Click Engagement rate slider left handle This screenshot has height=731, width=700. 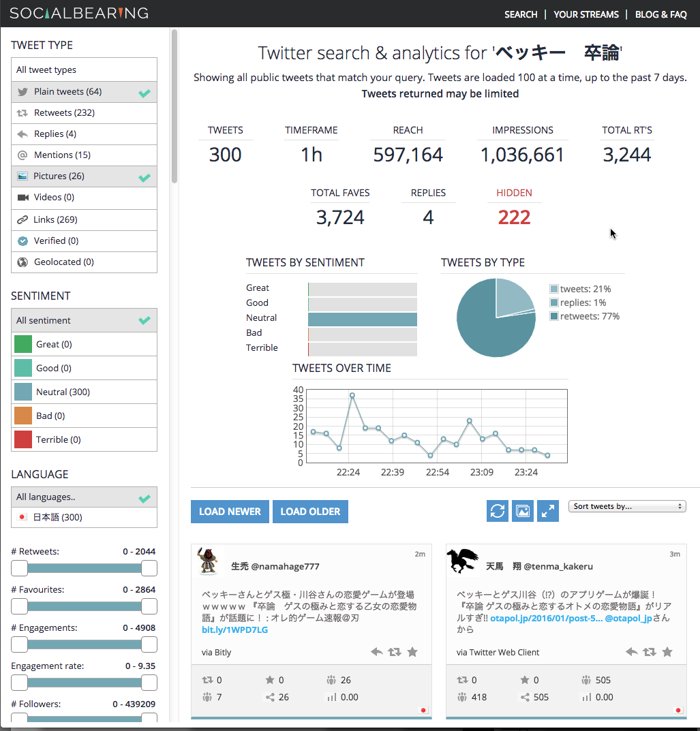(x=19, y=683)
